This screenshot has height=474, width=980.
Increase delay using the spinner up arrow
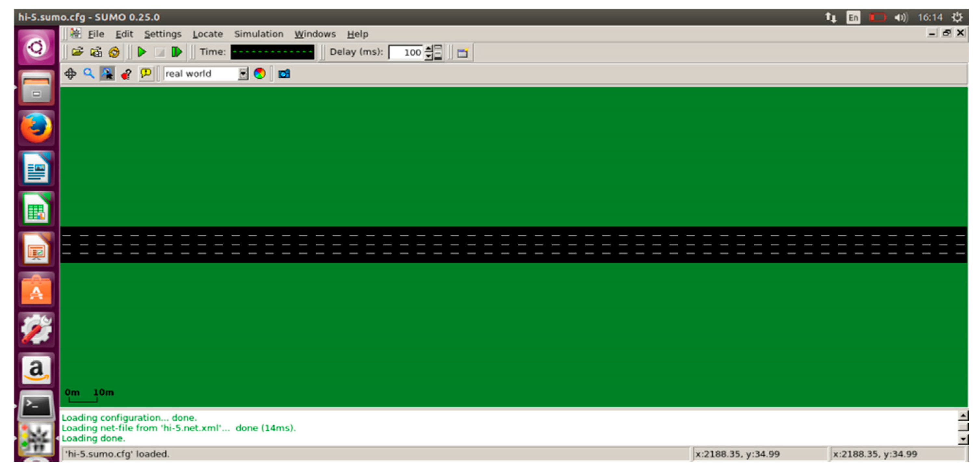point(429,49)
